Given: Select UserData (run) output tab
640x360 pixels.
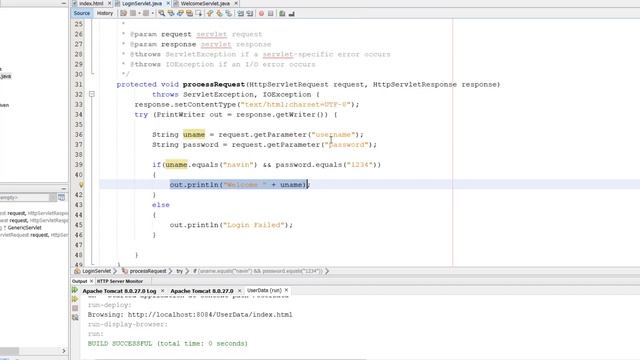Looking at the screenshot, I should tap(264, 291).
